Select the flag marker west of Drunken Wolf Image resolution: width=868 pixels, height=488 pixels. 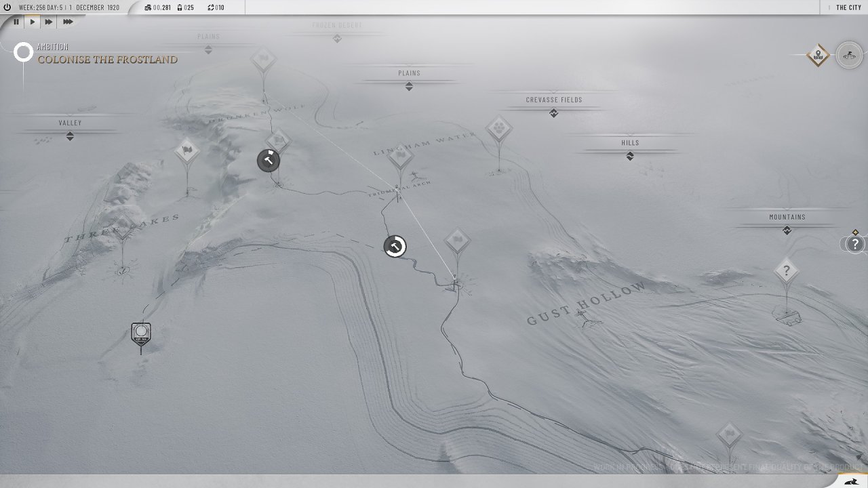187,151
